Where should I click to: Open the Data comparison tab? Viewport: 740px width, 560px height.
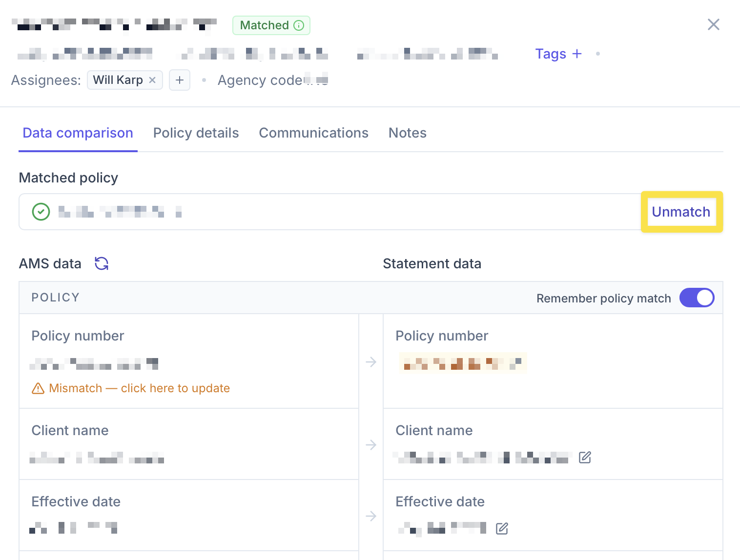78,133
